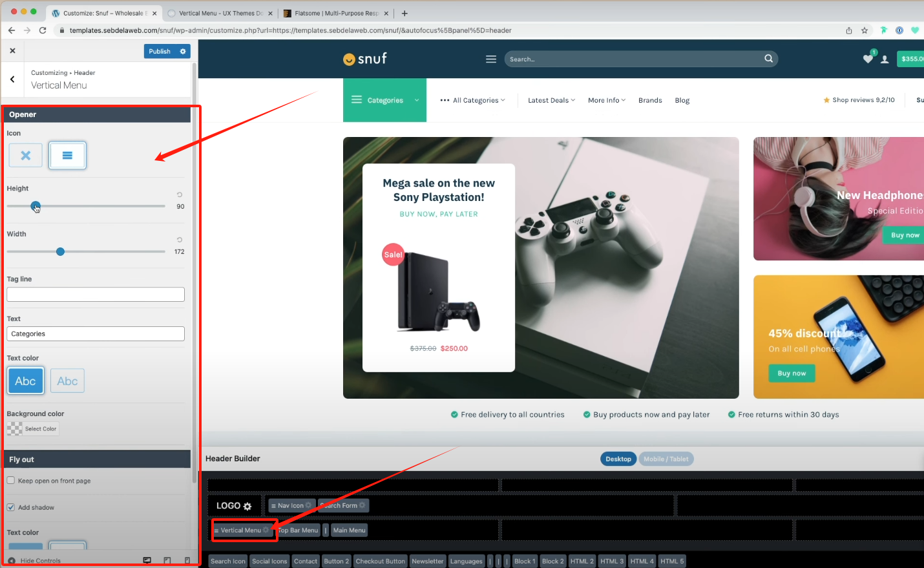Viewport: 924px width, 568px height.
Task: Go back with customizer back arrow
Action: point(12,79)
